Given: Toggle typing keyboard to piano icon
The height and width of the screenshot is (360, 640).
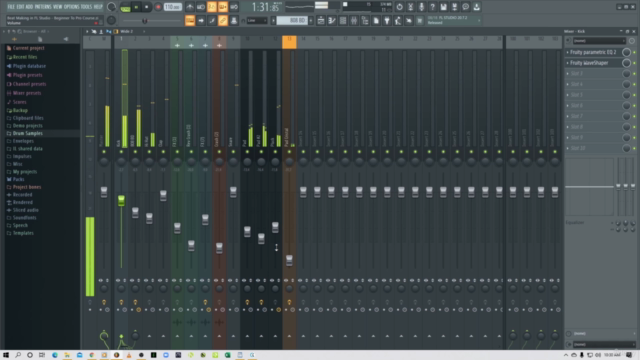Looking at the screenshot, I should coord(190,20).
